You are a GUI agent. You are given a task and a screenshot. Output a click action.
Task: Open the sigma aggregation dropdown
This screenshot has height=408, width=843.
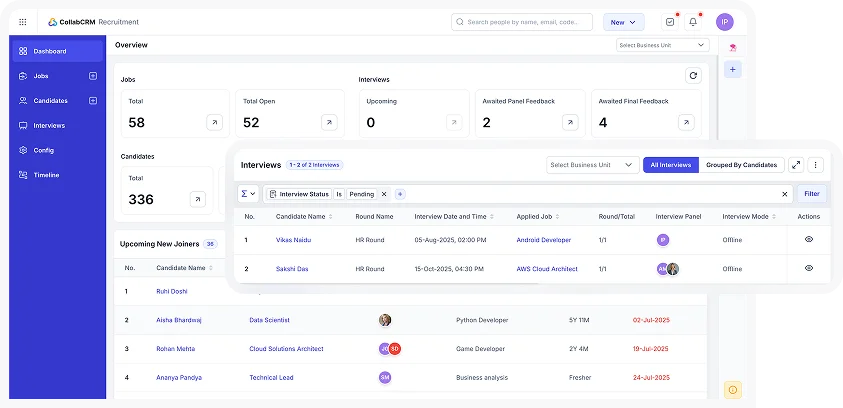tap(248, 194)
